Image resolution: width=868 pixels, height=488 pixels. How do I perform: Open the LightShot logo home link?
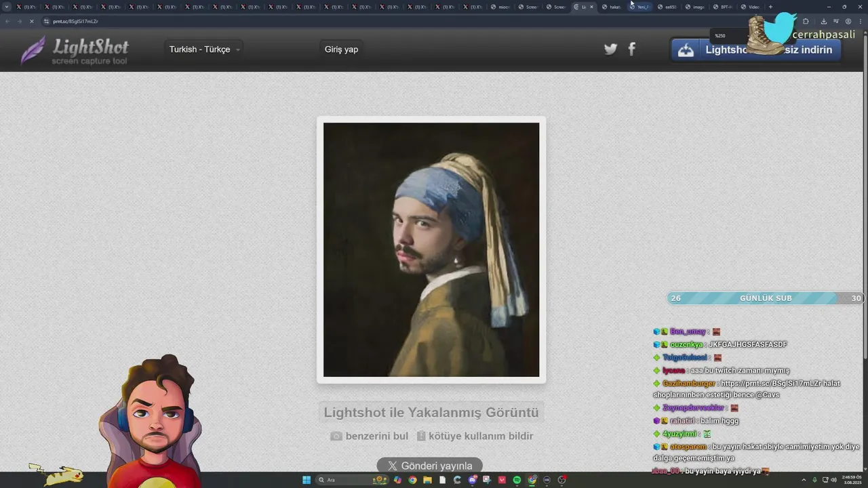click(x=75, y=50)
